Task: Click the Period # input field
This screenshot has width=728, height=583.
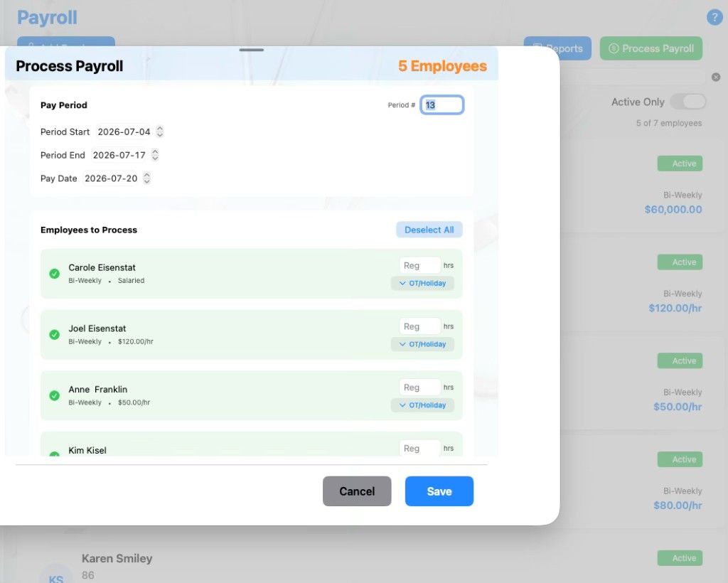Action: [441, 105]
